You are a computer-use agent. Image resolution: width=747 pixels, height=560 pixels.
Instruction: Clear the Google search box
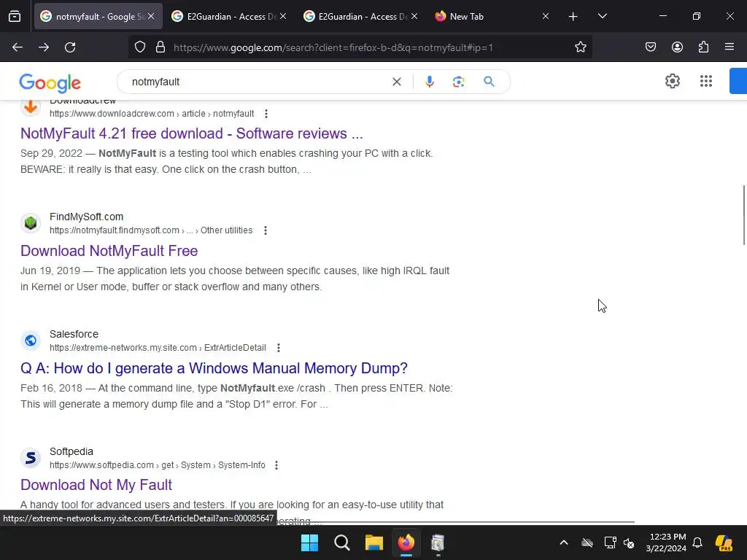coord(396,82)
